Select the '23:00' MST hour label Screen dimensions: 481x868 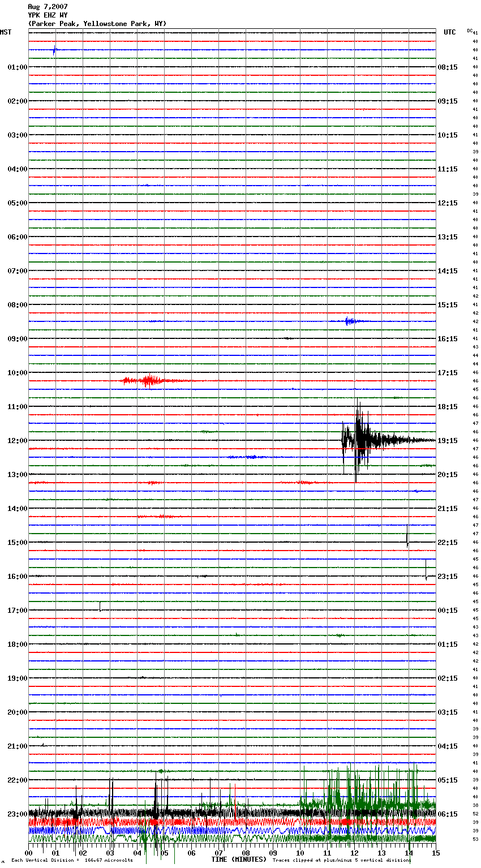point(18,814)
